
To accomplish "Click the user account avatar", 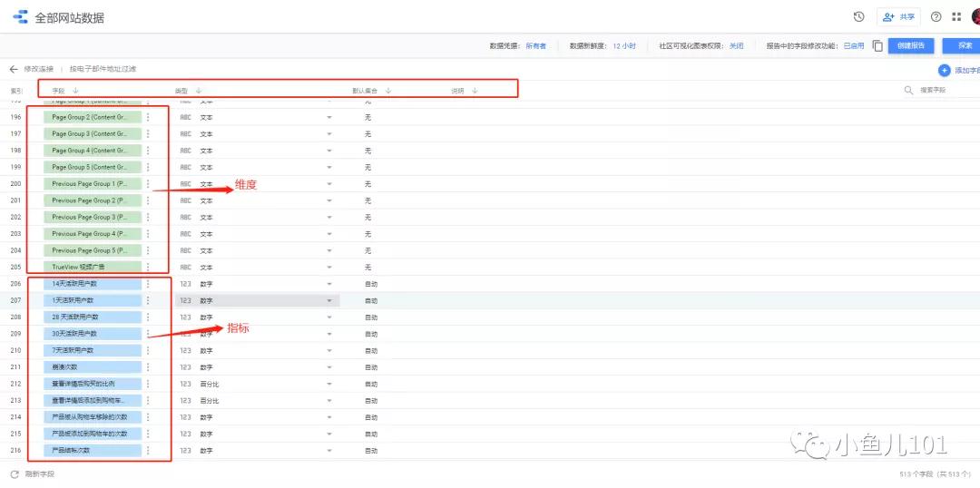I will tap(975, 17).
